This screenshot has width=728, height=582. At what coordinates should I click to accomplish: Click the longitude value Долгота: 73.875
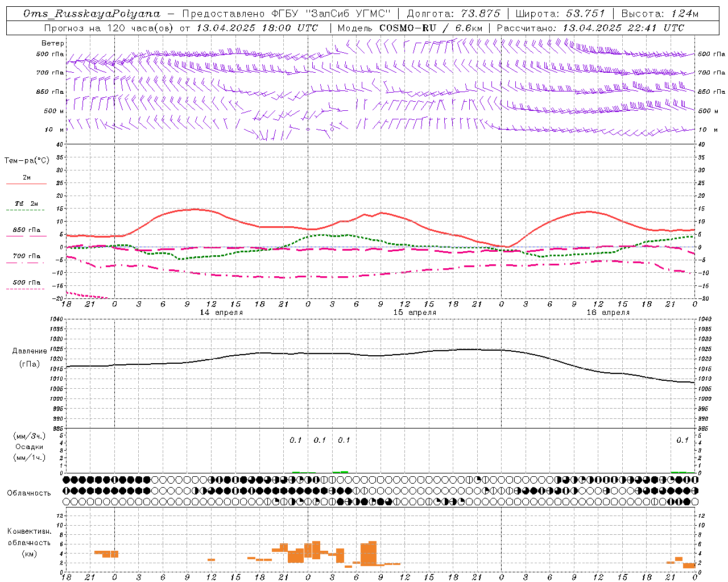click(x=453, y=14)
